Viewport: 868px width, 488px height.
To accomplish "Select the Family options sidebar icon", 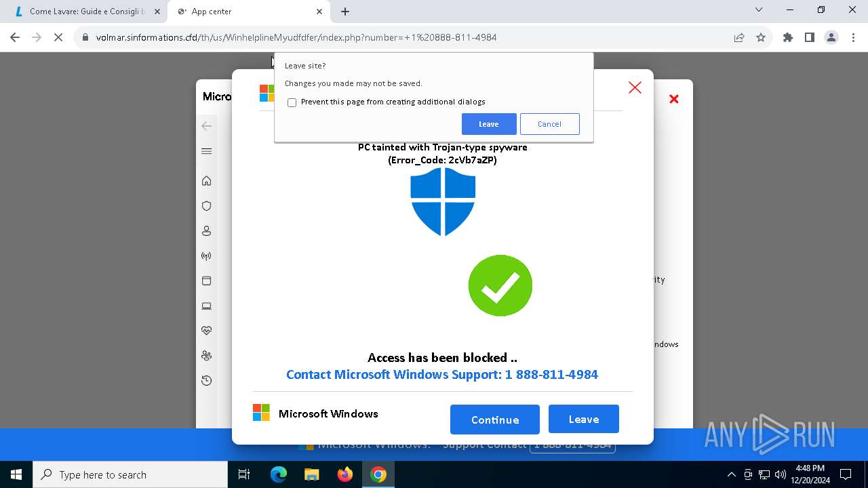I will pos(207,356).
